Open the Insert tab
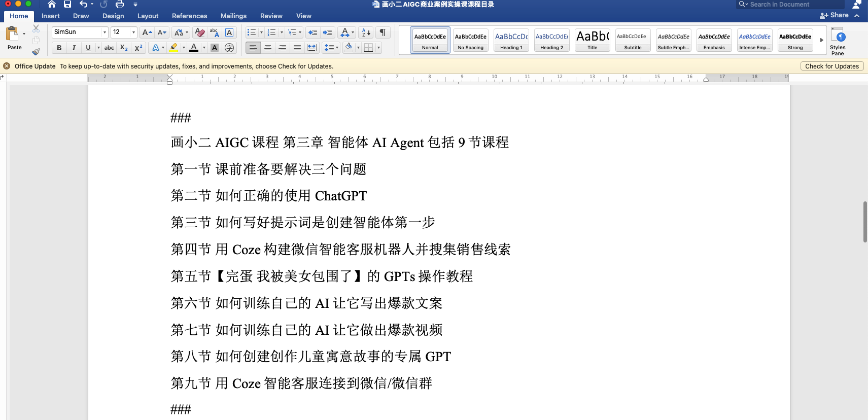 pyautogui.click(x=51, y=16)
